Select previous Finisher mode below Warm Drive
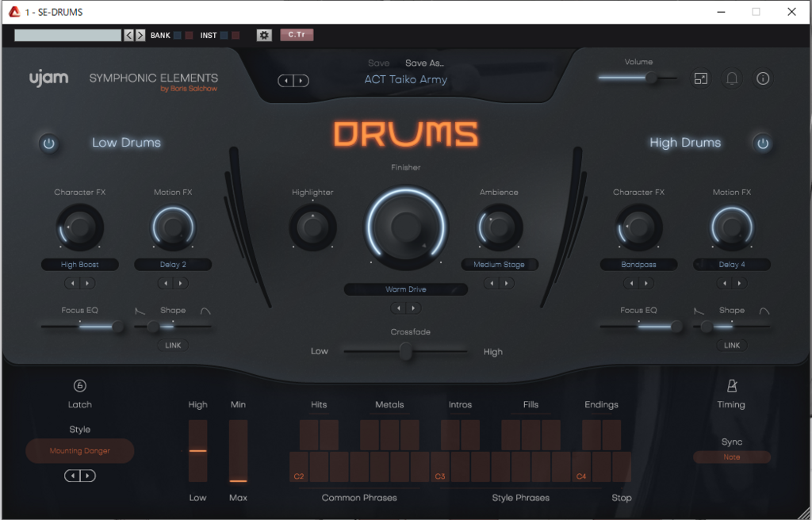This screenshot has height=520, width=812. [399, 308]
